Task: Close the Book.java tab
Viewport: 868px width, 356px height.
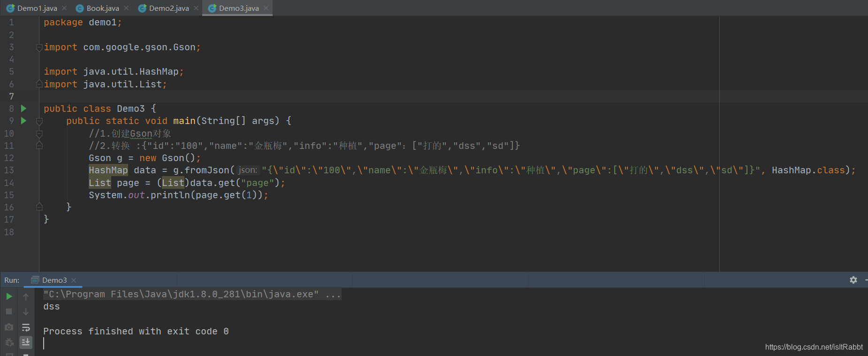Action: (x=126, y=8)
